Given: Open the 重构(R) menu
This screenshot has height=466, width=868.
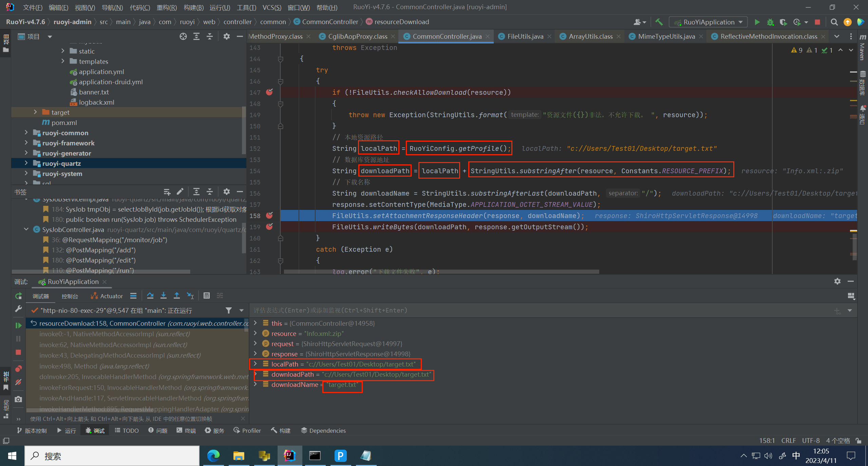Looking at the screenshot, I should (x=167, y=7).
